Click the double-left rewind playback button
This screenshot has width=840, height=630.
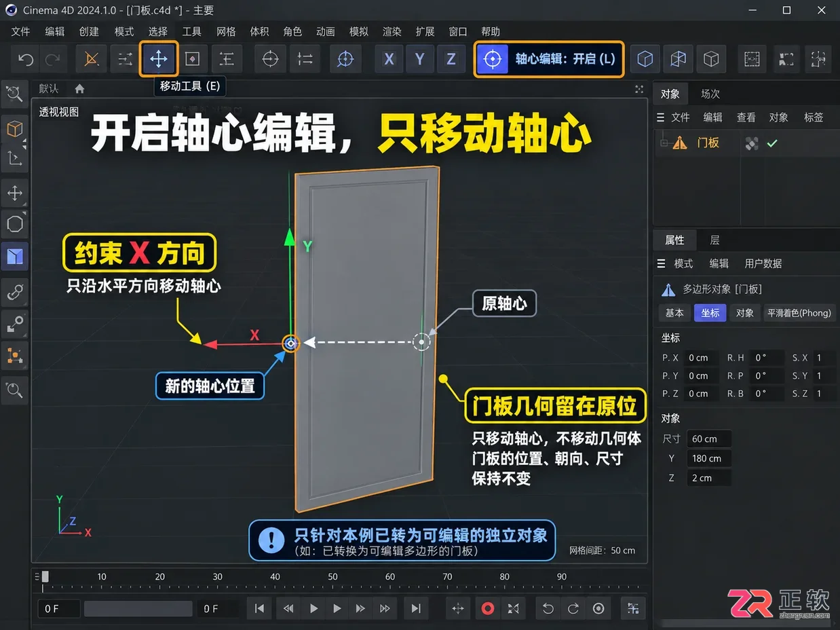coord(288,609)
